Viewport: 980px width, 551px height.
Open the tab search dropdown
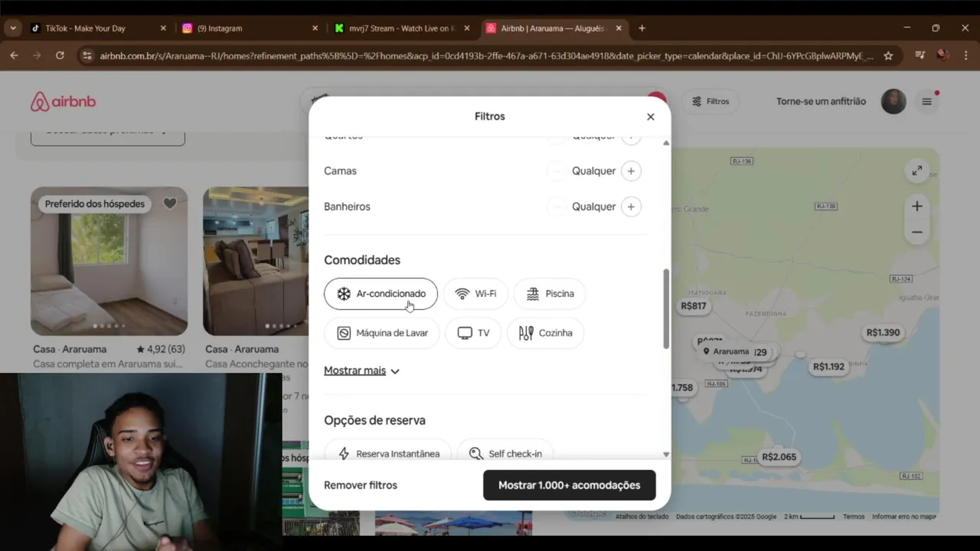click(13, 28)
